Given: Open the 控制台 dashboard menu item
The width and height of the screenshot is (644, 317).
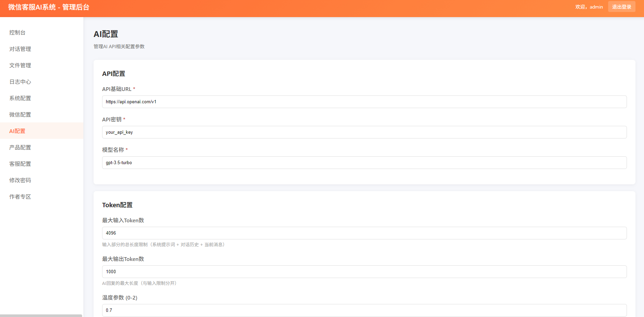Looking at the screenshot, I should [17, 32].
